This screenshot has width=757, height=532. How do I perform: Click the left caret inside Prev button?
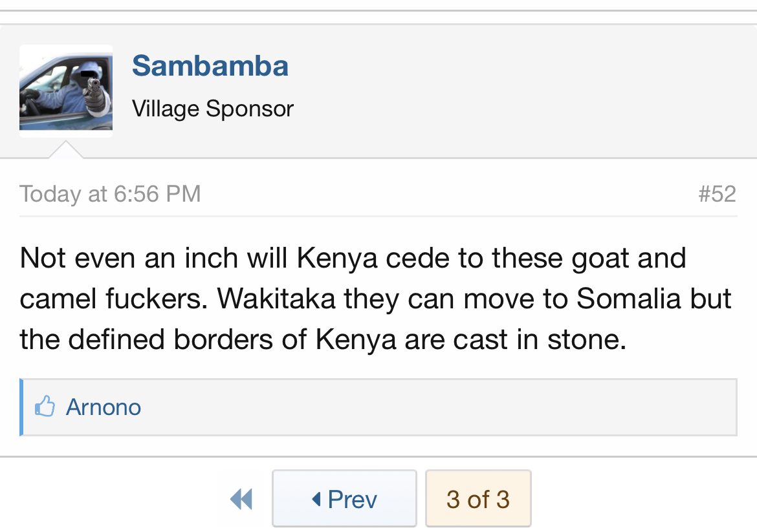tap(316, 499)
